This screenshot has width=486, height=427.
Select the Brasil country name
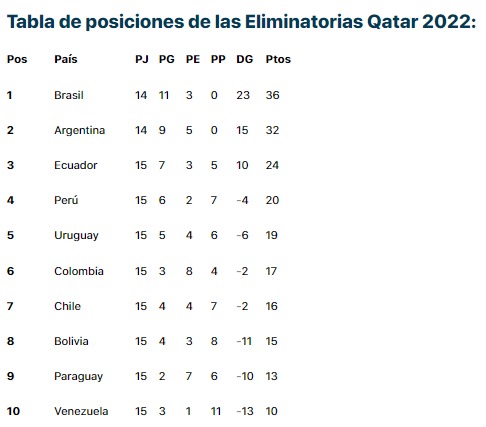pos(69,95)
